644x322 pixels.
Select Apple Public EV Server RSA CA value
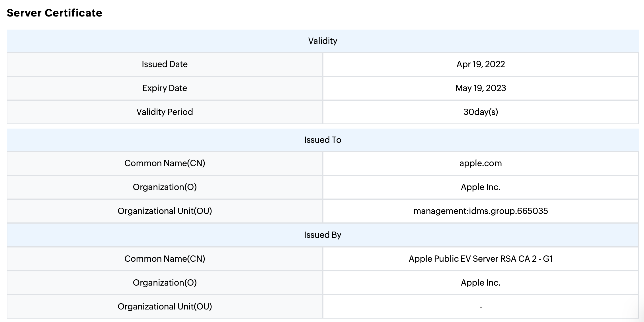(481, 259)
